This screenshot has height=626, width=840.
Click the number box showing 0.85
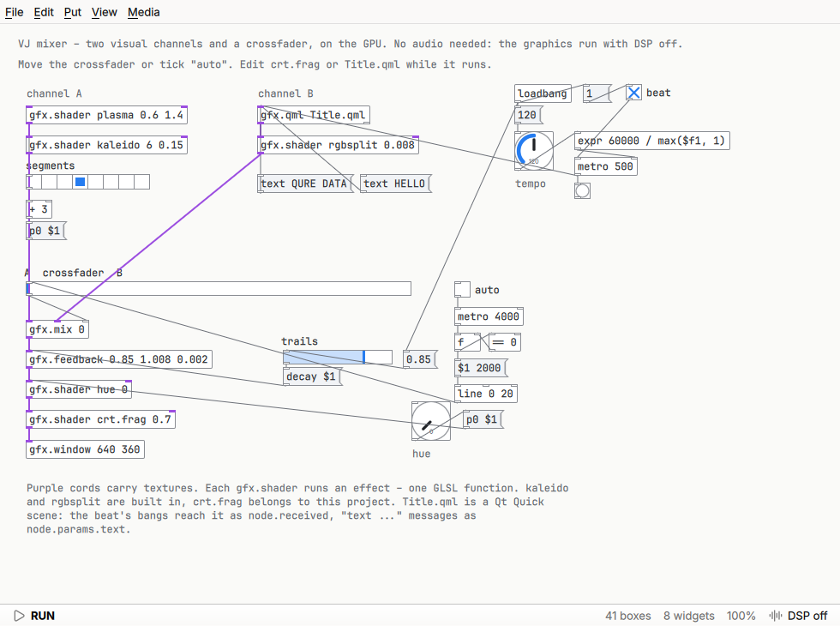(x=420, y=359)
